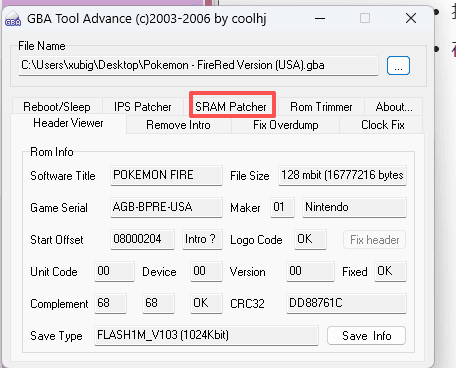Switch to the Reboot/Sleep tab
The height and width of the screenshot is (368, 456).
coord(57,107)
